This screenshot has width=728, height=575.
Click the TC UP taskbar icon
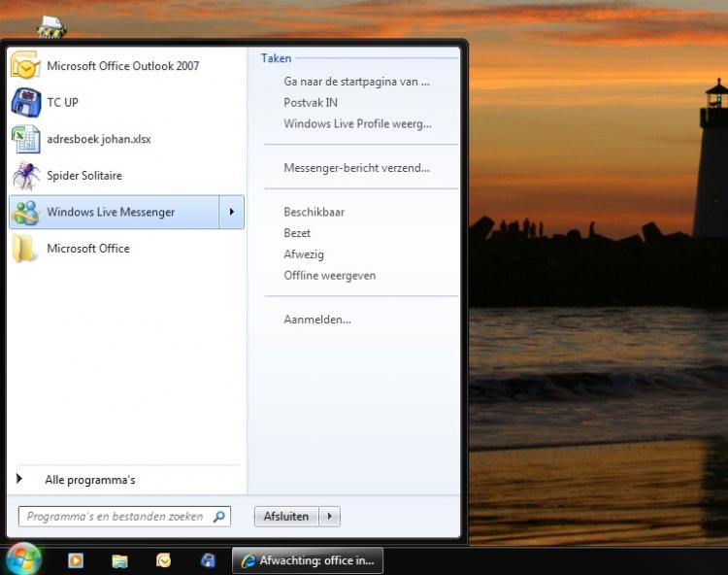pos(208,560)
